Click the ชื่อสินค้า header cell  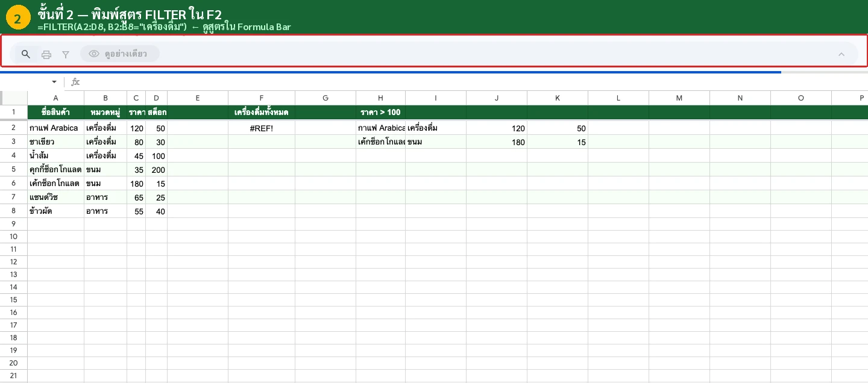point(55,113)
